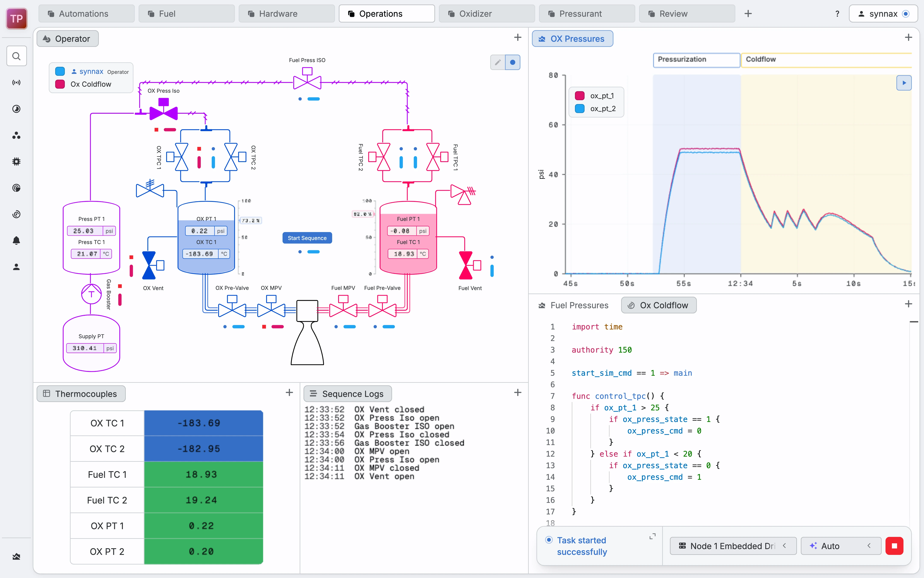Add a tab in Sequence Logs pane
Image resolution: width=924 pixels, height=578 pixels.
point(518,393)
